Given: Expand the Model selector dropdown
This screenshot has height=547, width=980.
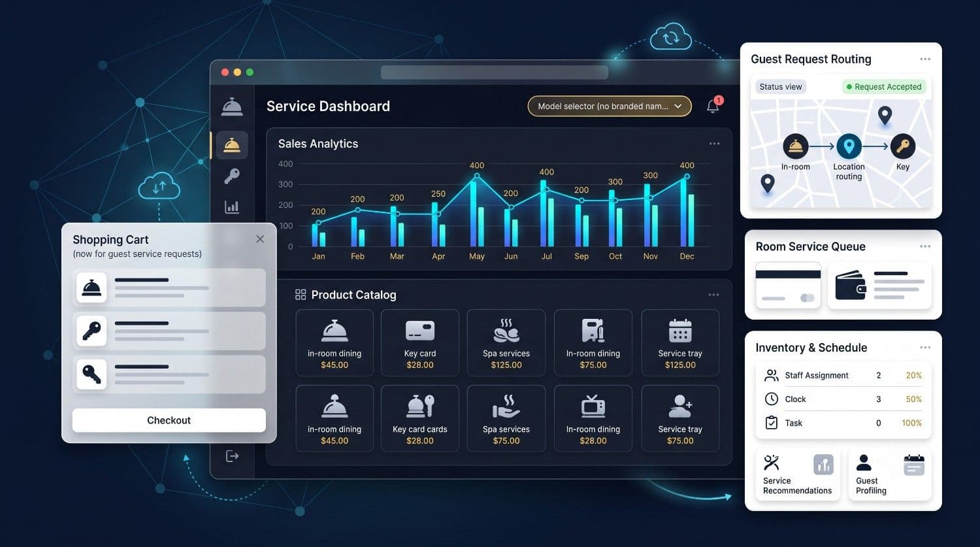Looking at the screenshot, I should (x=610, y=106).
